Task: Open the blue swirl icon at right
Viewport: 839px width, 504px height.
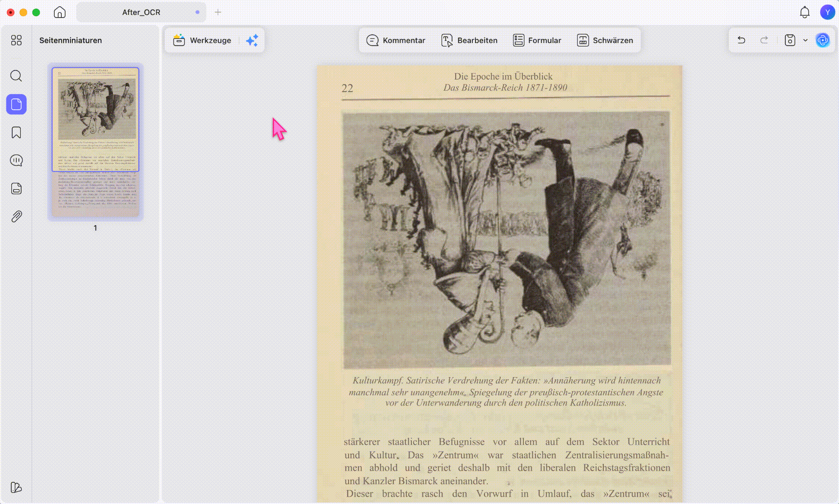Action: coord(823,40)
